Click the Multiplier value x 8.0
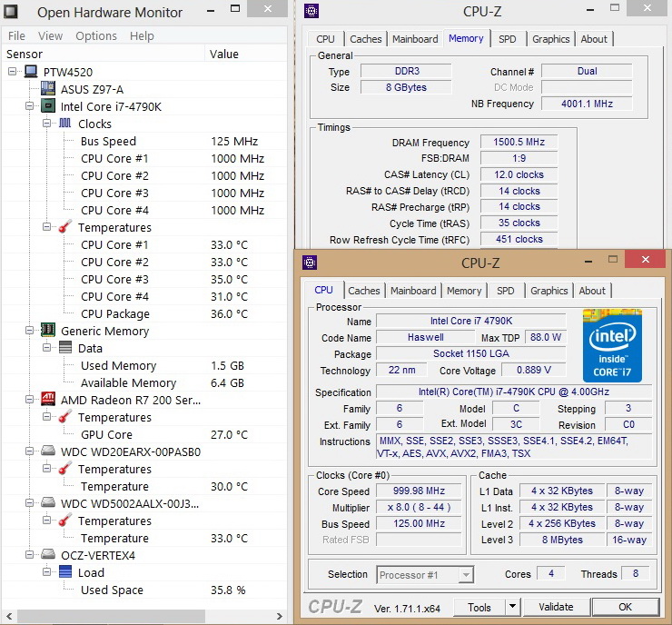Screen dimensions: 672x625 point(419,507)
